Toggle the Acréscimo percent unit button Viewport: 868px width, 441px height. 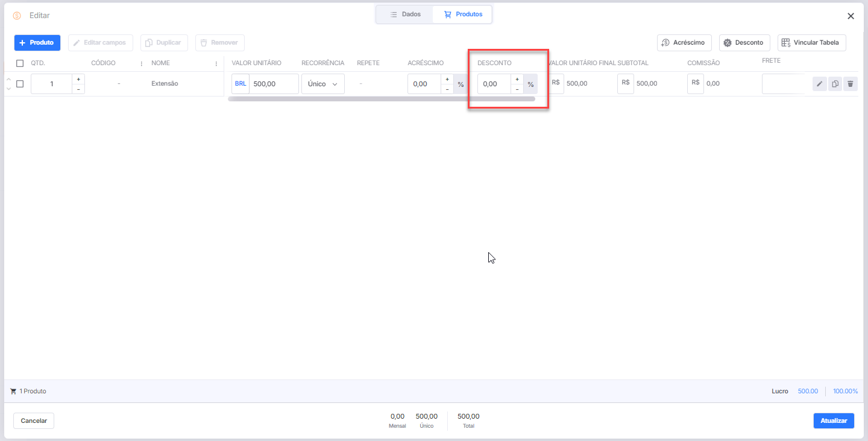click(x=461, y=84)
